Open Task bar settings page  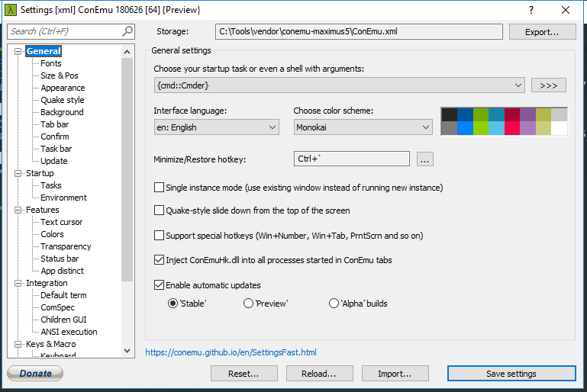[56, 149]
